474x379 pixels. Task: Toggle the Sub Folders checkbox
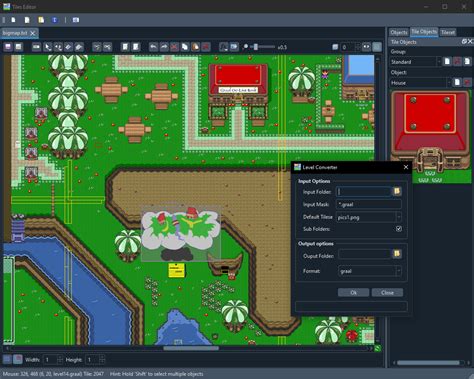coord(399,229)
